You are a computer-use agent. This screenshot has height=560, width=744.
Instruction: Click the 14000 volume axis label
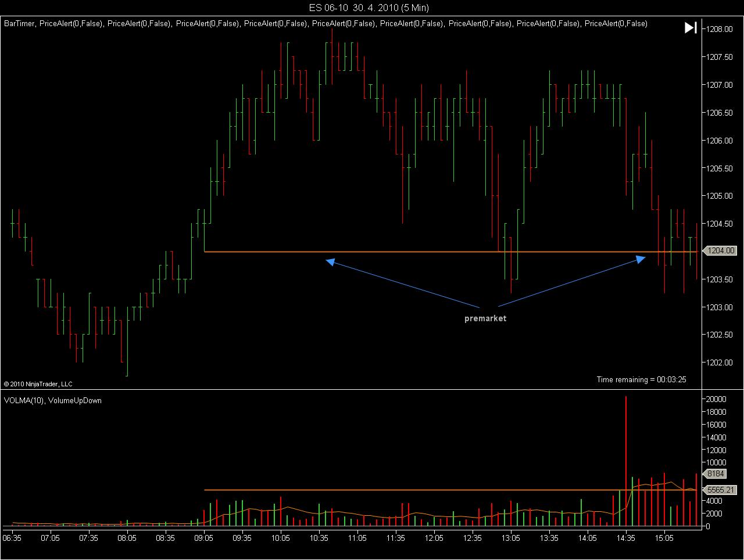click(716, 437)
